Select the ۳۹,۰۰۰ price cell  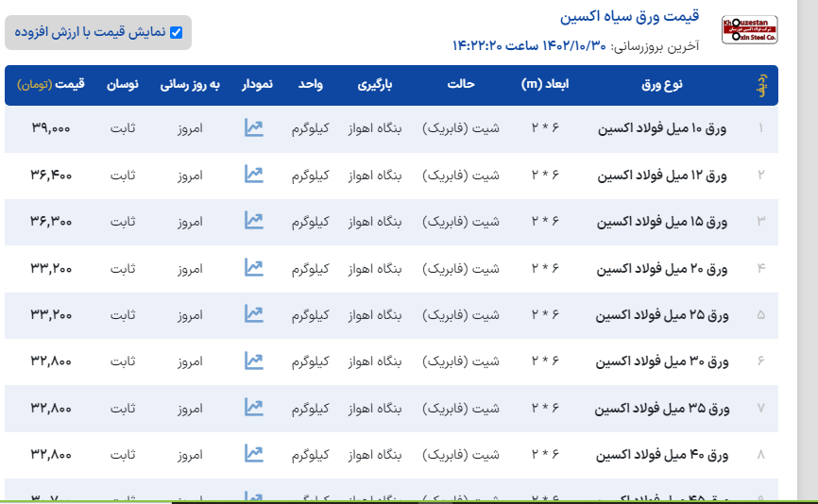(51, 128)
